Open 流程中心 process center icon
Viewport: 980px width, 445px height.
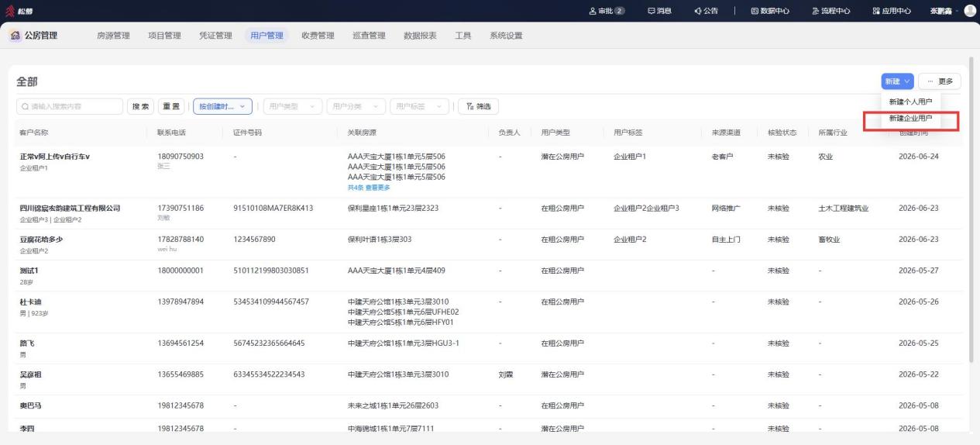click(815, 10)
